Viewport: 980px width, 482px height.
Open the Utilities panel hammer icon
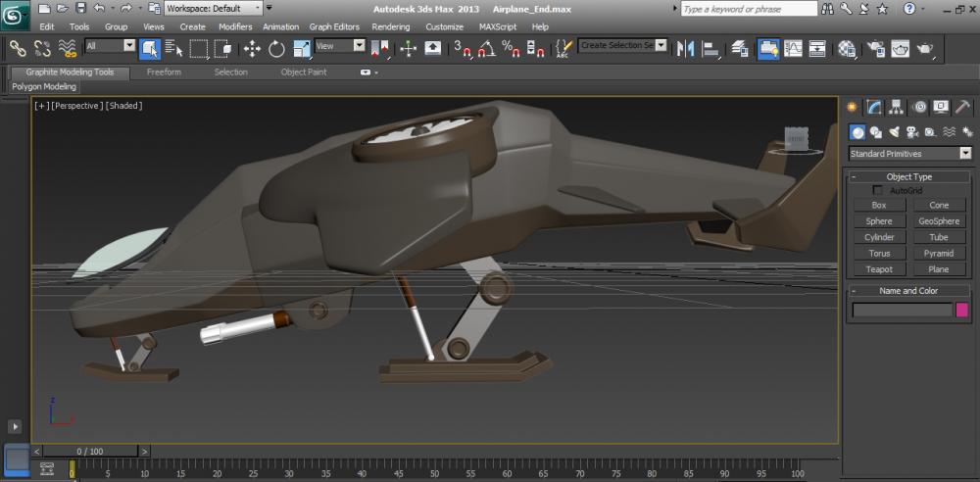963,108
